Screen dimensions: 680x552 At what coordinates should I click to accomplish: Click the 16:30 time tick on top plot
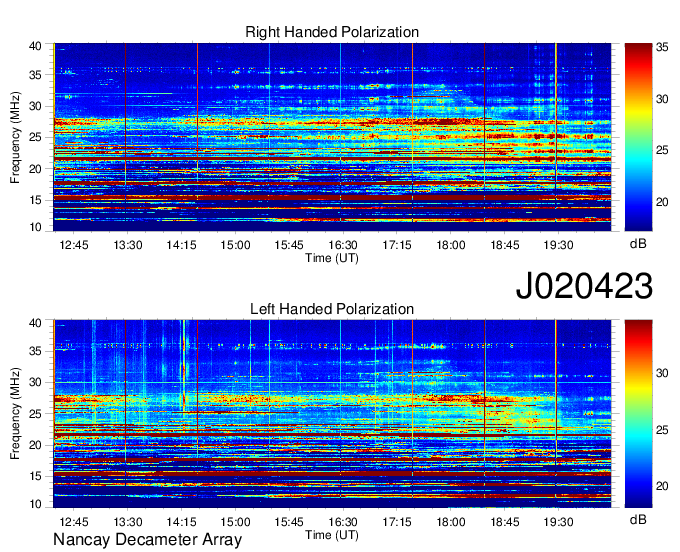pos(343,245)
